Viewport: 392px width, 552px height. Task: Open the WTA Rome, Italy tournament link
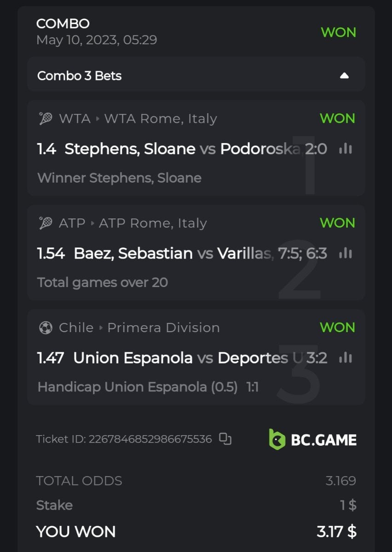[160, 119]
